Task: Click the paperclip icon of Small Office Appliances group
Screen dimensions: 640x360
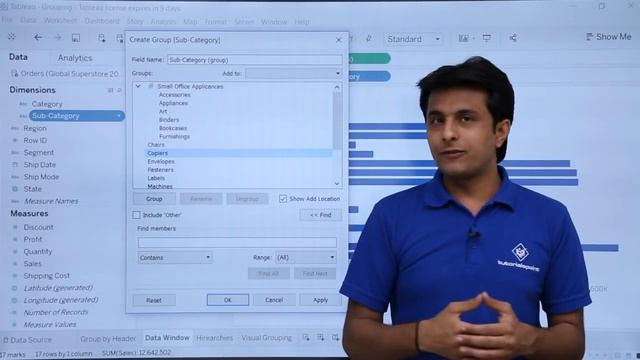Action: click(151, 86)
